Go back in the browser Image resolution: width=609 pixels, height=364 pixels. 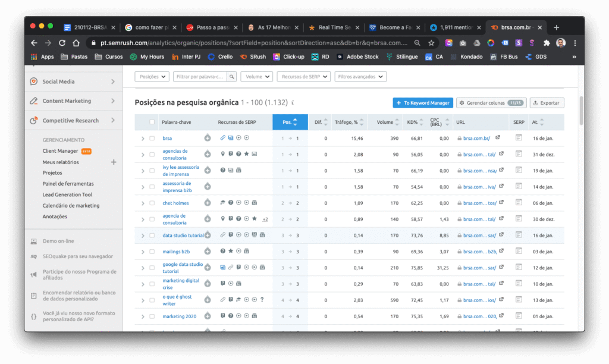click(34, 43)
